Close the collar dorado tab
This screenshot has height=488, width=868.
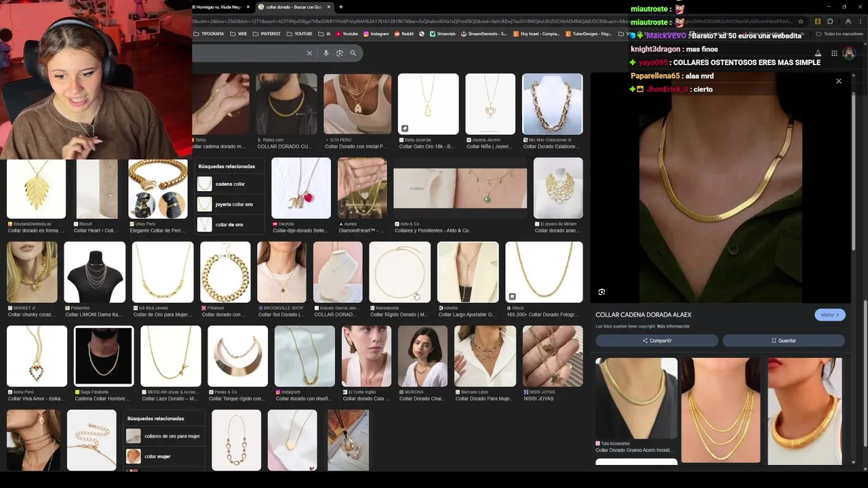[329, 7]
